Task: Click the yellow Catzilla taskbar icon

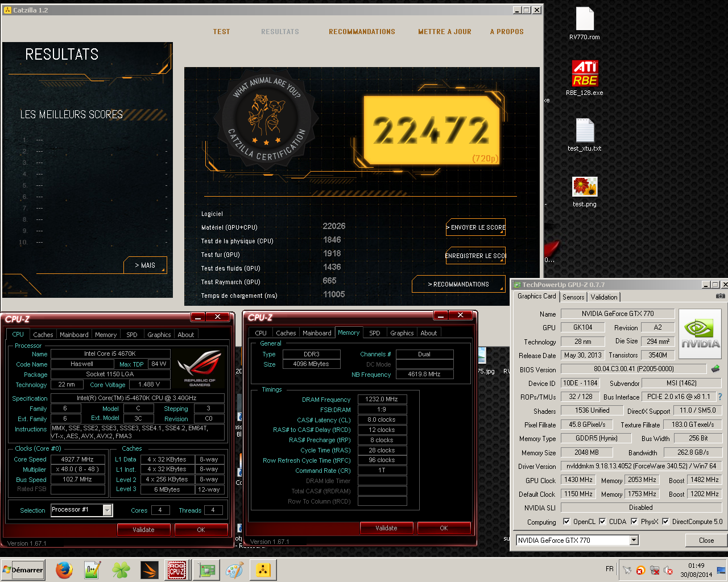Action: coord(263,570)
